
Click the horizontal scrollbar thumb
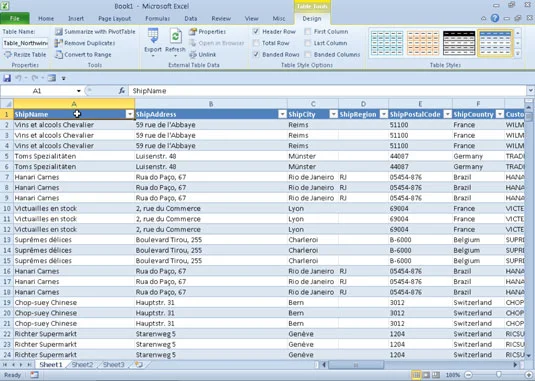[356, 365]
